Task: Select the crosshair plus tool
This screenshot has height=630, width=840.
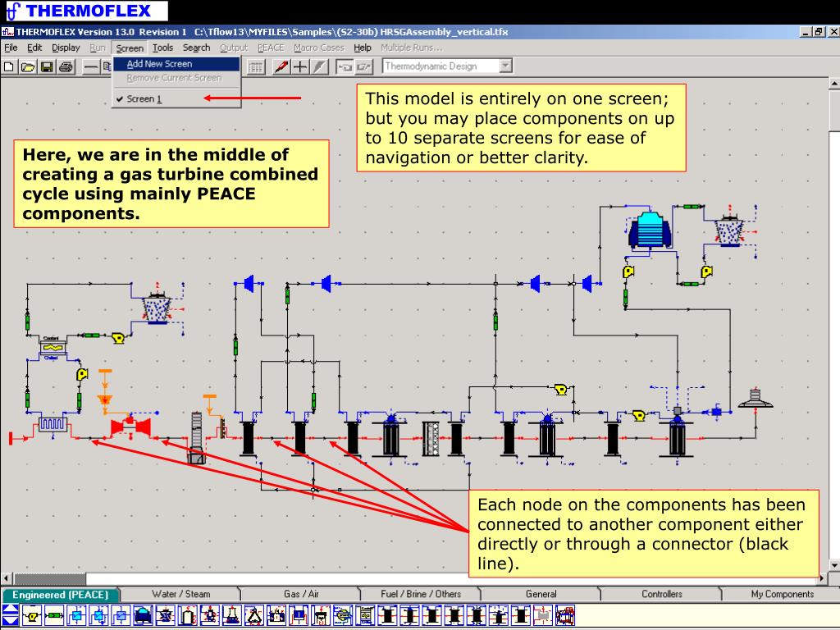Action: (x=300, y=67)
